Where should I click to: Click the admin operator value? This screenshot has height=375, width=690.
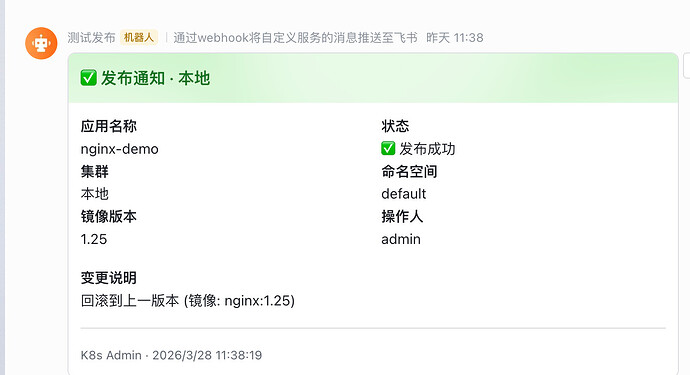(401, 239)
